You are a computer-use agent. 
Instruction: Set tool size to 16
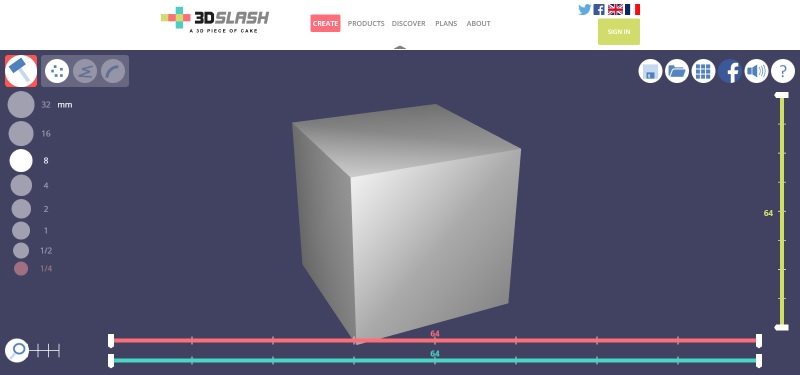pos(21,134)
